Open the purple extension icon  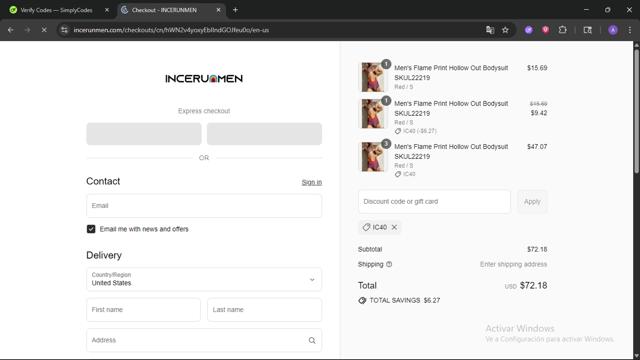(x=529, y=30)
